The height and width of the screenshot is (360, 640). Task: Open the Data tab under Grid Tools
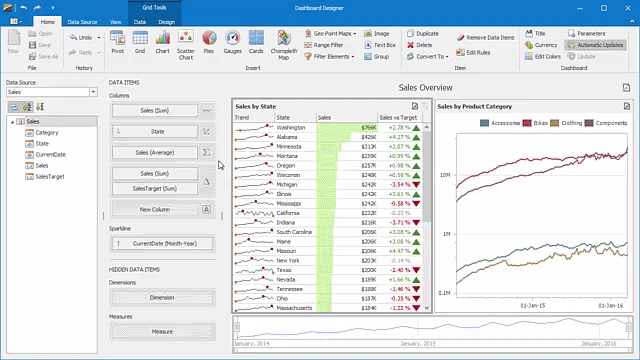(140, 22)
